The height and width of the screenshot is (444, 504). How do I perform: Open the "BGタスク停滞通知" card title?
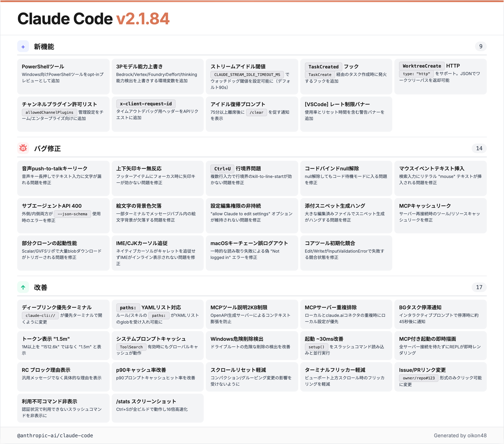pos(420,307)
